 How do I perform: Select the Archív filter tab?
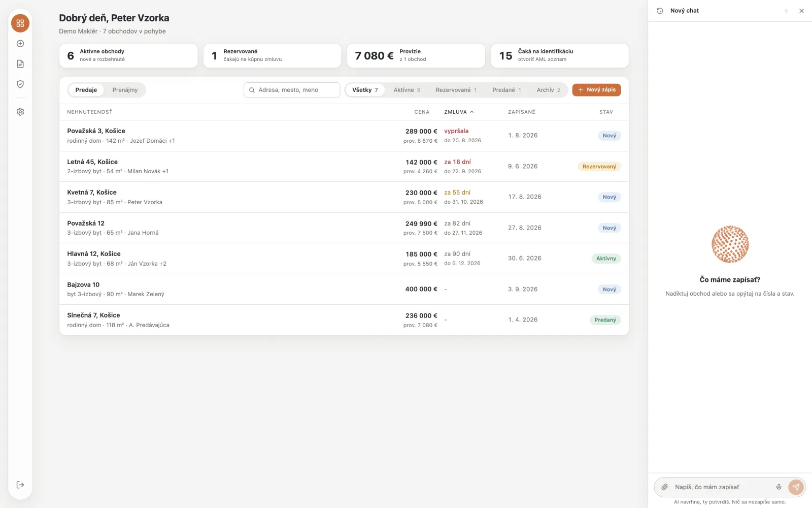[549, 90]
